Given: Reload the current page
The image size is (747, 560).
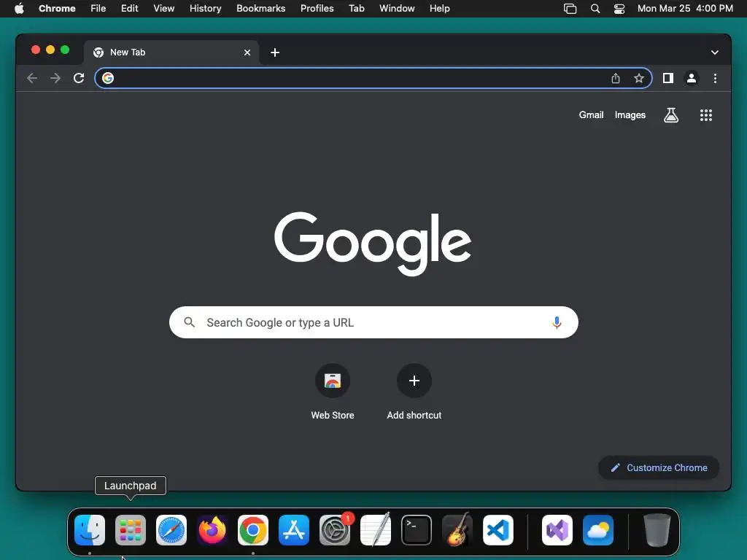Looking at the screenshot, I should coord(79,78).
